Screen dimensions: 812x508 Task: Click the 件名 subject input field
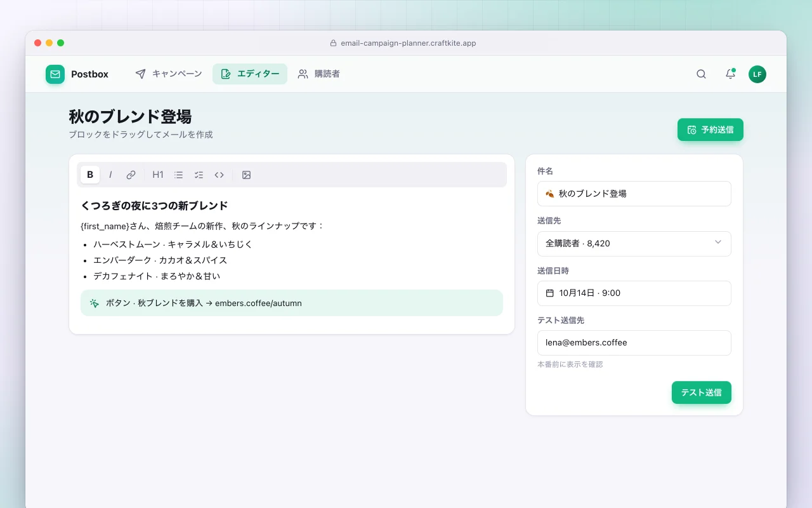click(634, 194)
